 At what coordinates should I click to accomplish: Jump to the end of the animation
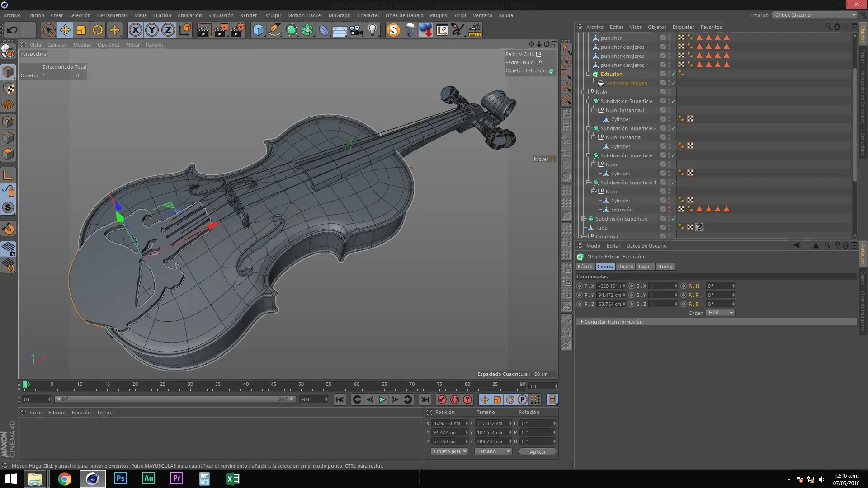pos(425,399)
